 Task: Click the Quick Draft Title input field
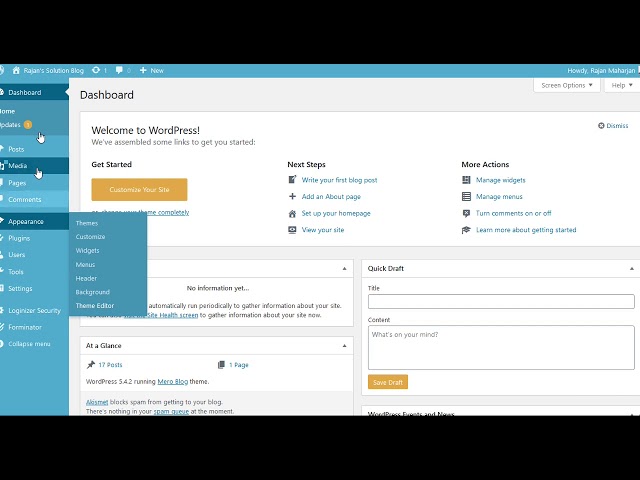click(501, 301)
